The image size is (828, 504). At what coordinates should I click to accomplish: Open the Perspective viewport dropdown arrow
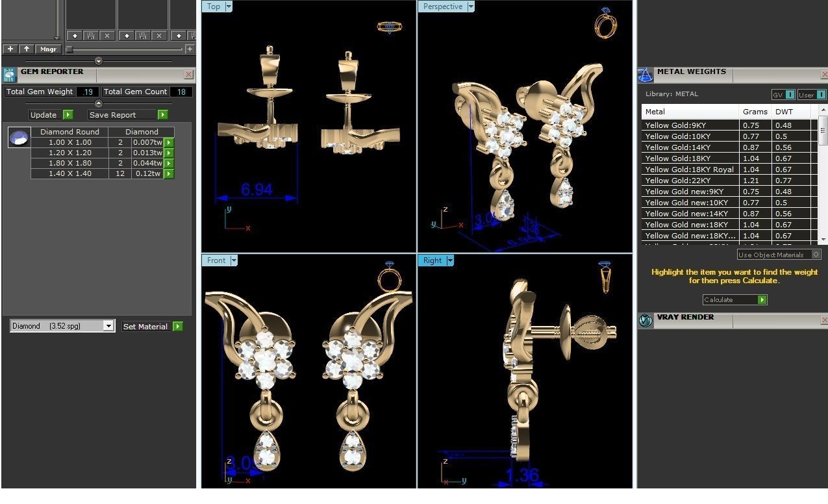pyautogui.click(x=471, y=6)
